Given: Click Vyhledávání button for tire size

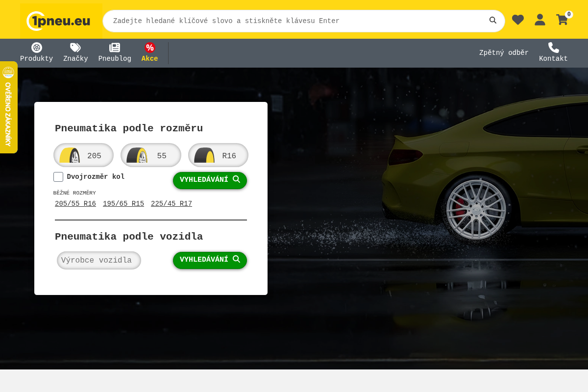Looking at the screenshot, I should pyautogui.click(x=210, y=180).
